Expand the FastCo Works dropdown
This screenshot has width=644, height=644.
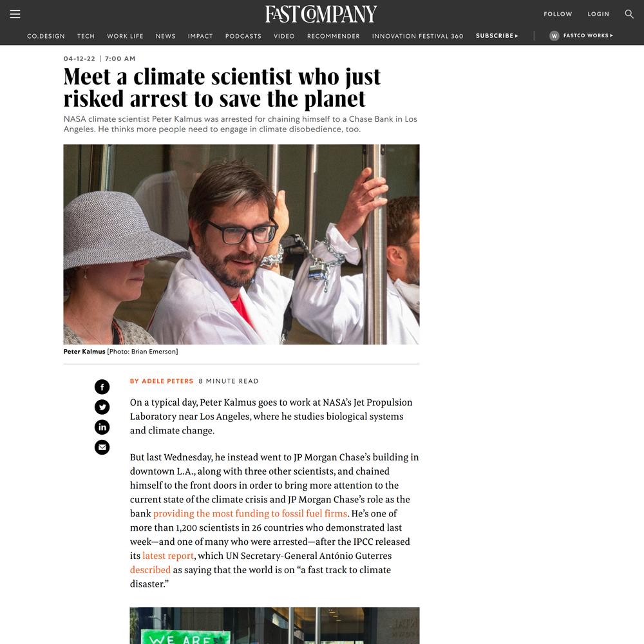point(588,35)
